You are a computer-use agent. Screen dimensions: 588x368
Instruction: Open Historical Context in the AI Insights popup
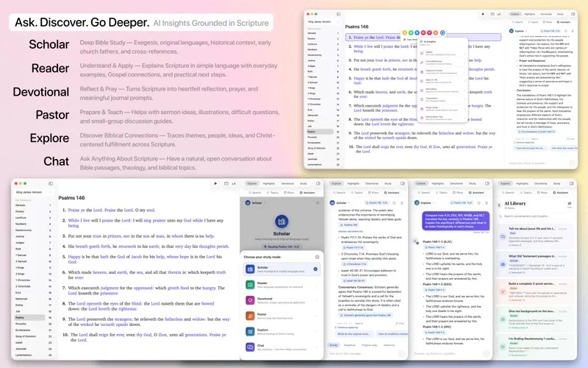[x=442, y=71]
